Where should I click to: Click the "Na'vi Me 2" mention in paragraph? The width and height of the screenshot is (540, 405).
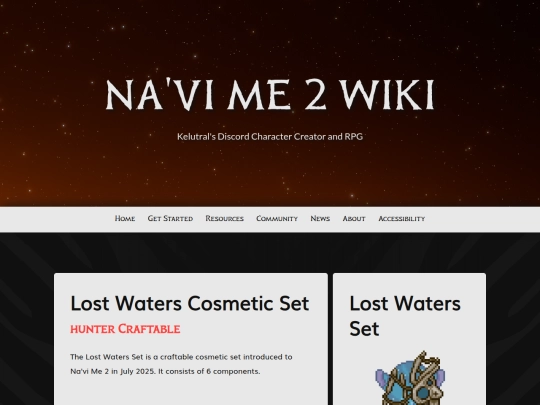(90, 371)
